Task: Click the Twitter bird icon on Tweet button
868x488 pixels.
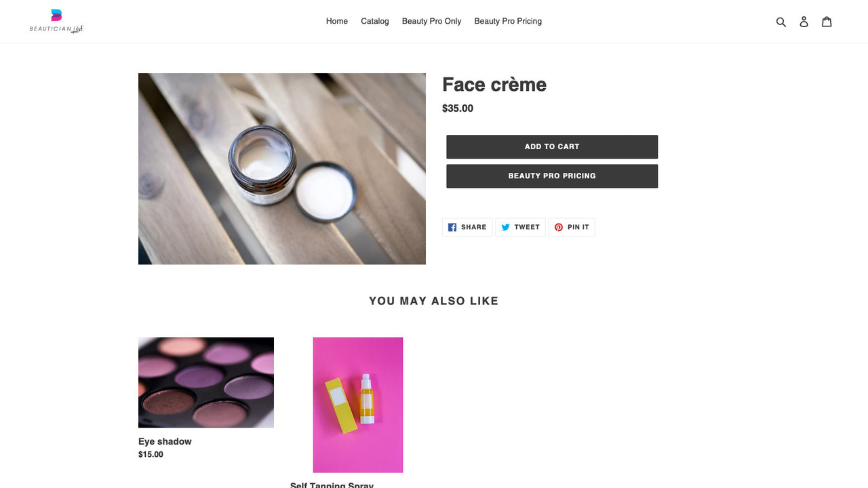Action: 505,227
